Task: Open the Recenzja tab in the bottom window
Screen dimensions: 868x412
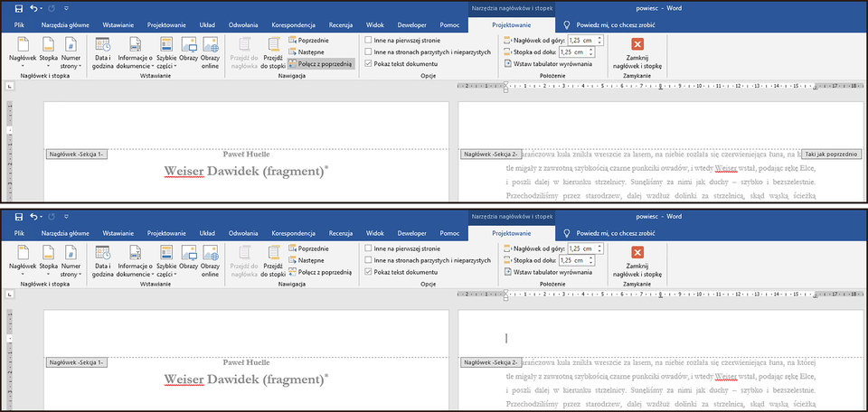Action: 339,233
